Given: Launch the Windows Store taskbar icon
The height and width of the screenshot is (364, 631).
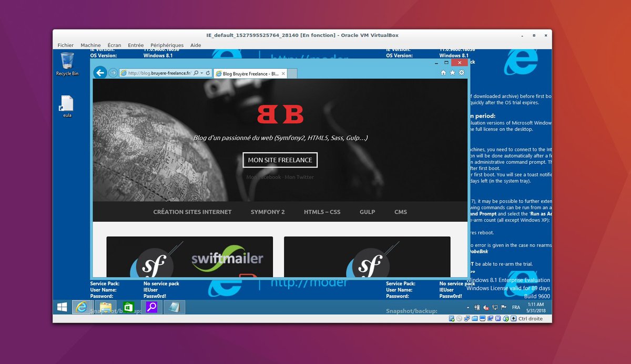Looking at the screenshot, I should (x=129, y=307).
